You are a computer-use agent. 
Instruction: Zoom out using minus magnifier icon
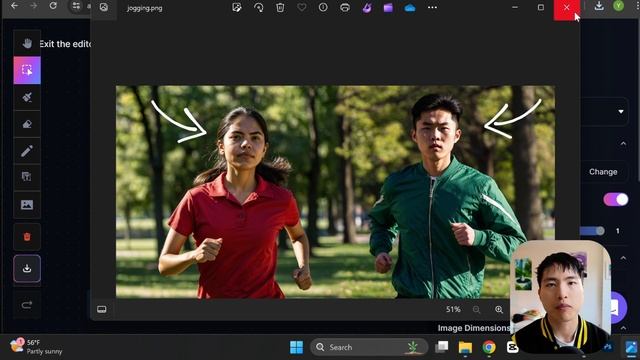coord(476,309)
